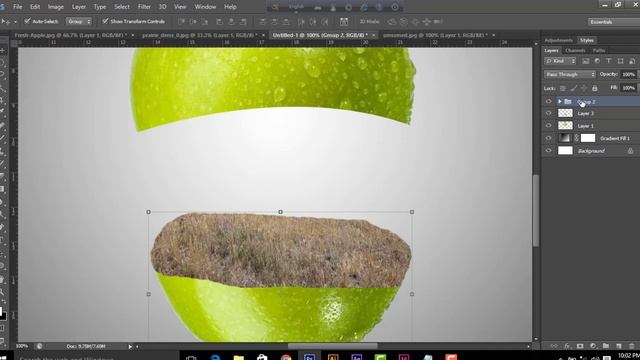Click the Fill value field

(x=628, y=88)
